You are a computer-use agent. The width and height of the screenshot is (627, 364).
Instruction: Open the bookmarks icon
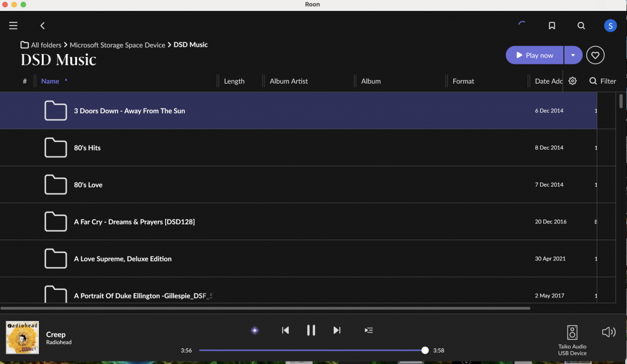[552, 25]
